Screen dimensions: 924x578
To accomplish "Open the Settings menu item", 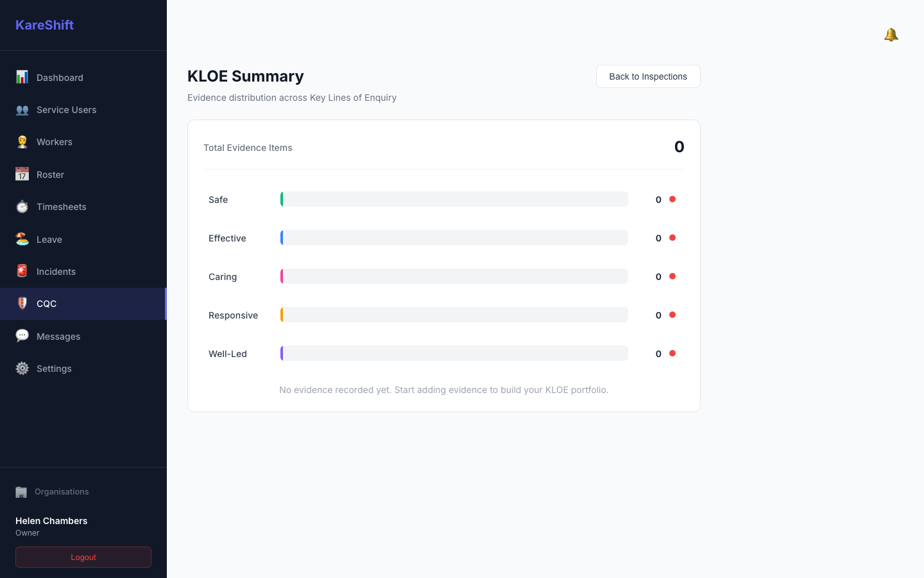I will point(83,369).
